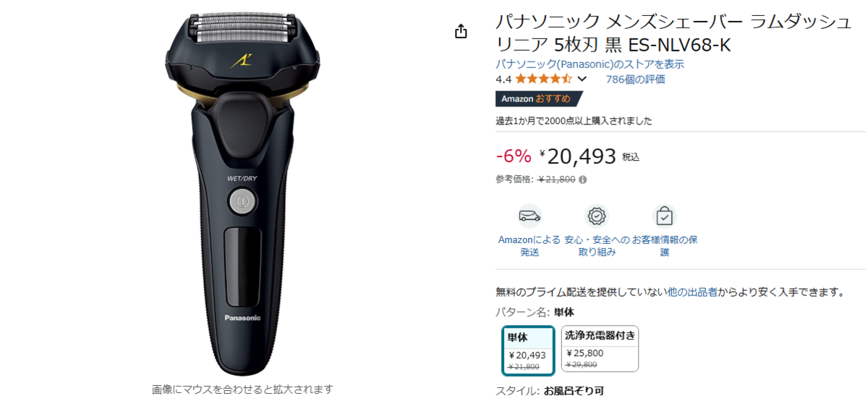Select the 単体 pattern option
The image size is (868, 401).
[529, 351]
